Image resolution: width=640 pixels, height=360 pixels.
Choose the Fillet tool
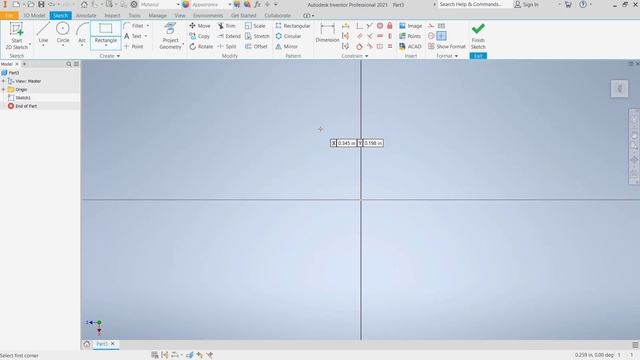coord(133,26)
